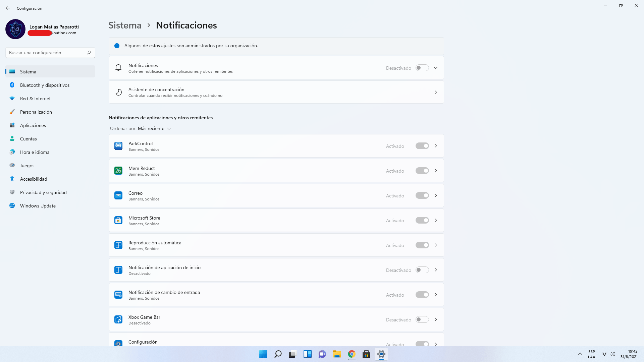Viewport: 644px width, 362px height.
Task: Click the Xbox Game Bar icon
Action: (118, 319)
